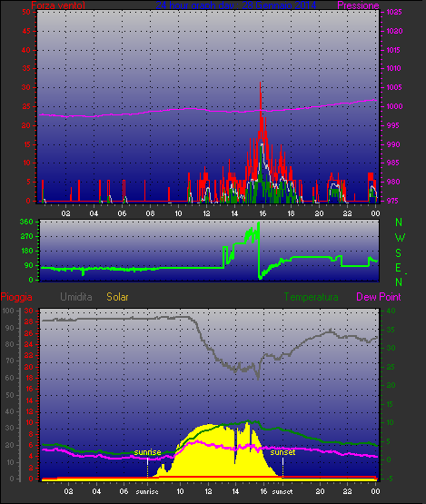Click the Pressione legend label

[358, 5]
